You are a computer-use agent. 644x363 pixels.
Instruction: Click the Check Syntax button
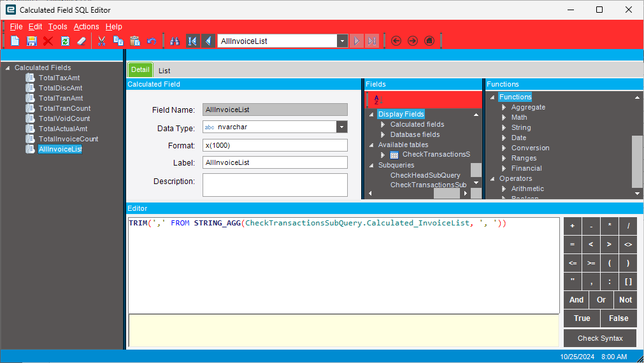600,338
